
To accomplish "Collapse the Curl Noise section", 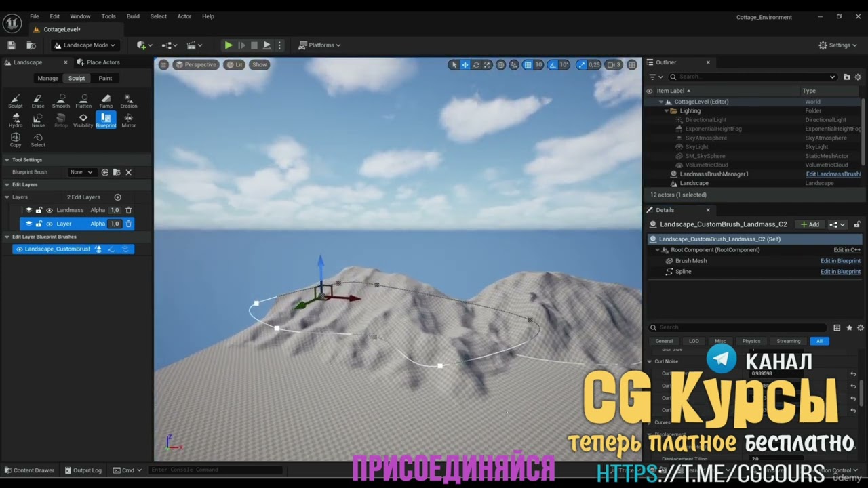I will [x=650, y=362].
